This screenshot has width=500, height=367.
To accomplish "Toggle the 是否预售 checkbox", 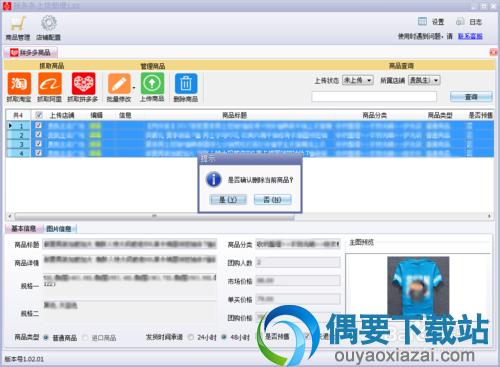I will pos(259,336).
